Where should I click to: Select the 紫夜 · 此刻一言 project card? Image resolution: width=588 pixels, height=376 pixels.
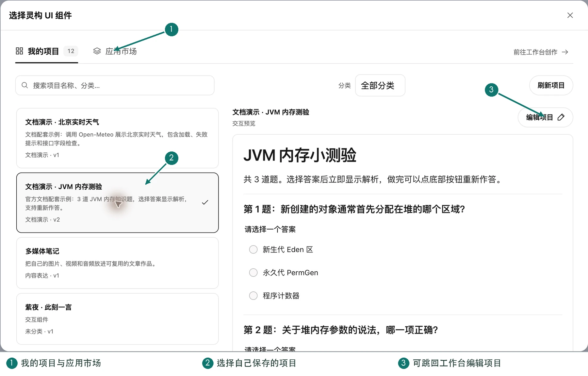[x=118, y=319]
